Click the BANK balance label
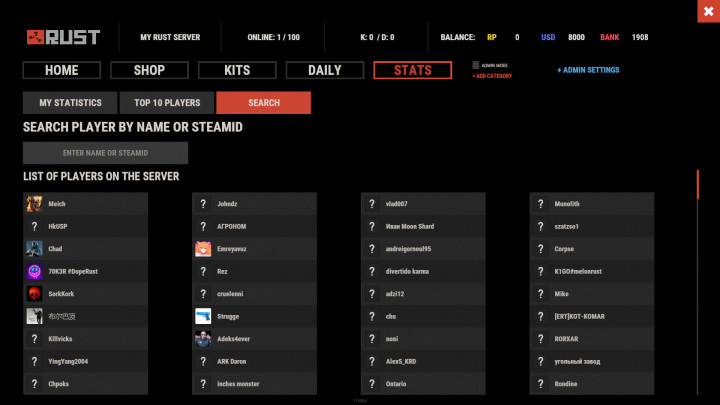Screen dimensions: 720x405 pos(609,37)
